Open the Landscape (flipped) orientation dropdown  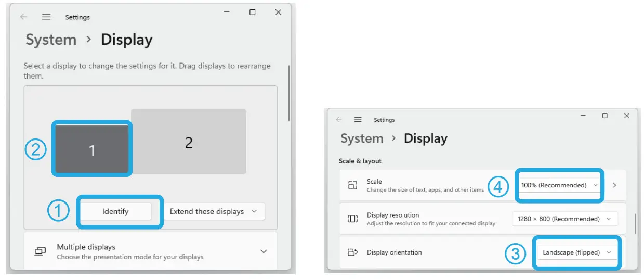[577, 252]
